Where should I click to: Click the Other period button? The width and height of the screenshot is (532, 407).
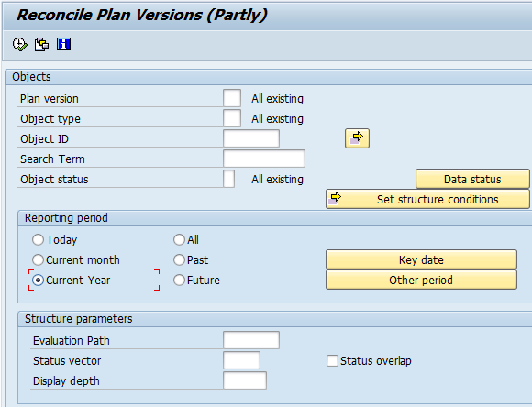coord(421,280)
